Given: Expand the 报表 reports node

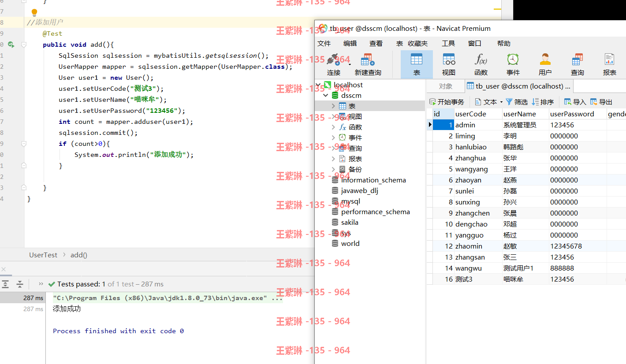Looking at the screenshot, I should [x=334, y=159].
